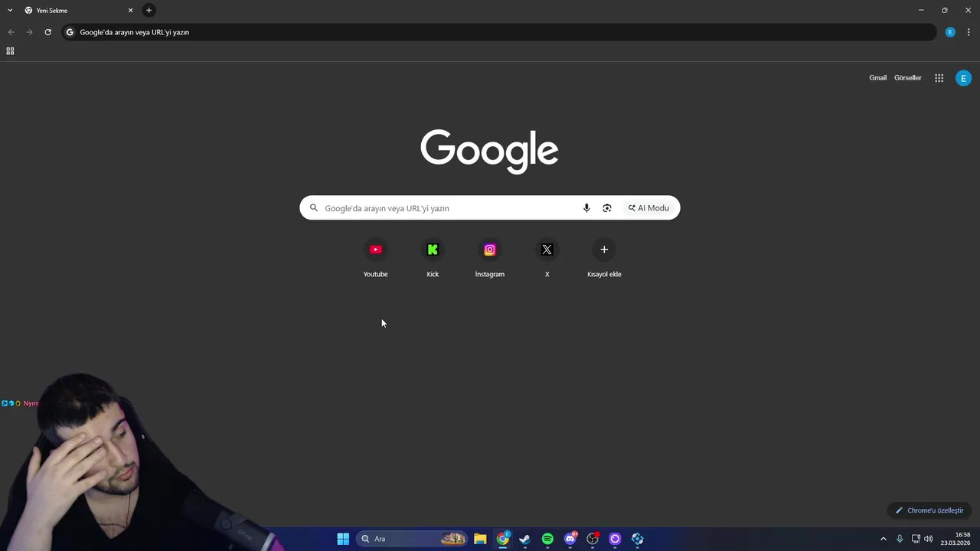Open OBS Studio from the taskbar
Viewport: 980px width, 551px height.
click(x=593, y=539)
